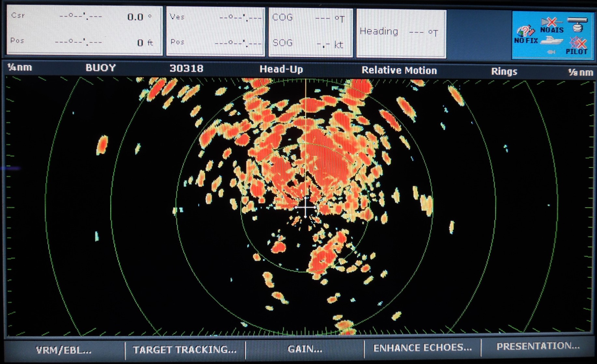Click the COG/SOG data box
This screenshot has height=364, width=597.
(310, 32)
